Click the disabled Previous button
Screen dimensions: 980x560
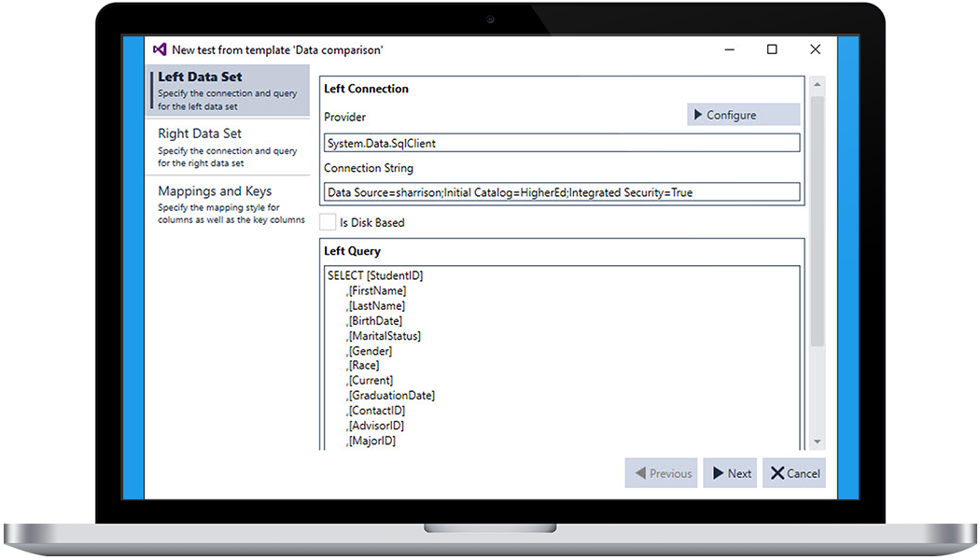[661, 473]
